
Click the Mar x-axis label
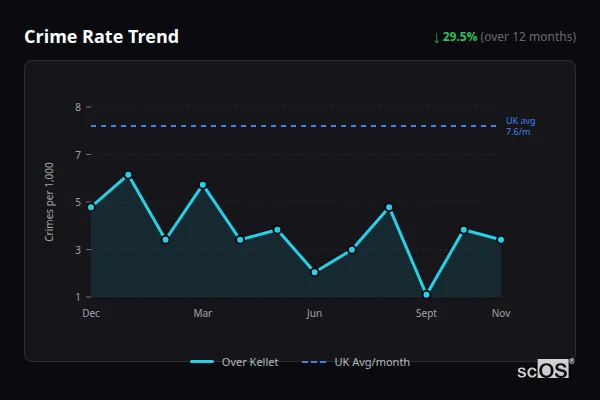(203, 313)
